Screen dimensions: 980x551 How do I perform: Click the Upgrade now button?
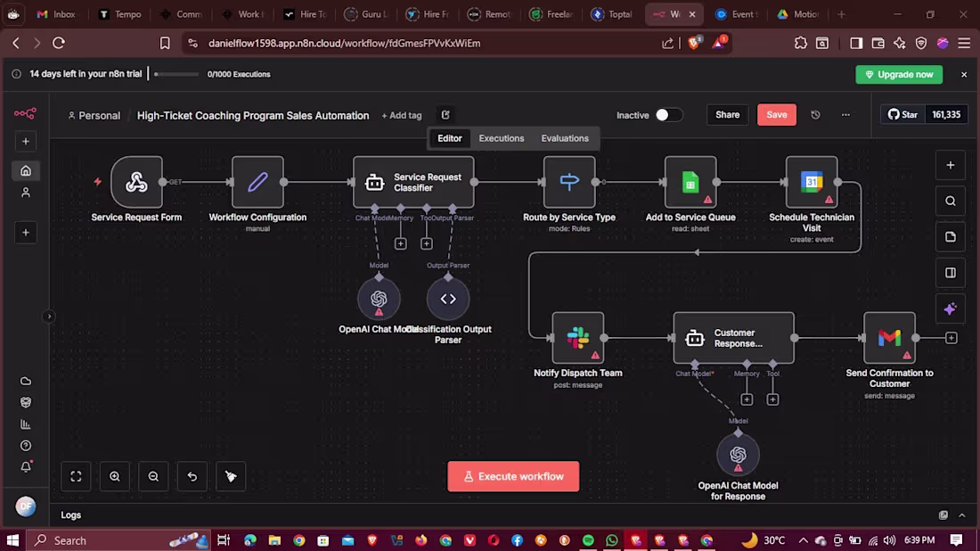899,74
